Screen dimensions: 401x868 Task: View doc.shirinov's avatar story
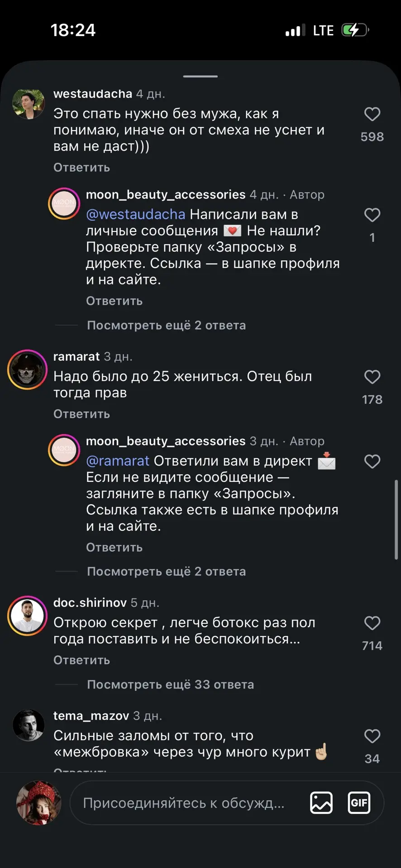[28, 616]
